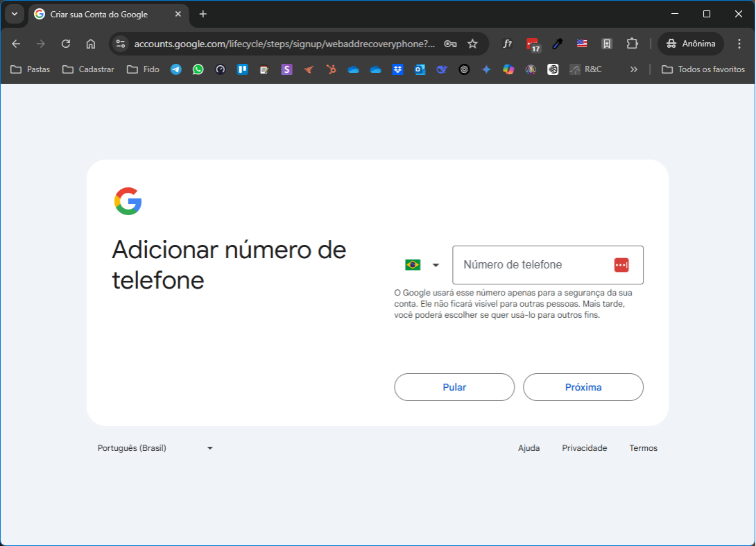
Task: Show hidden bookmarks with the overflow chevron
Action: click(x=633, y=69)
